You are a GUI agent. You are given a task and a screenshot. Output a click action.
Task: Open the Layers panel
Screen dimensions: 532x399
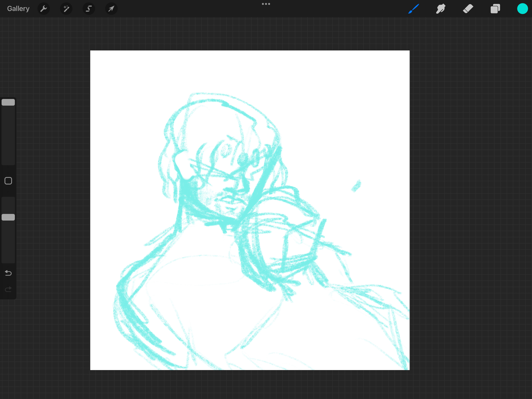[x=495, y=9]
